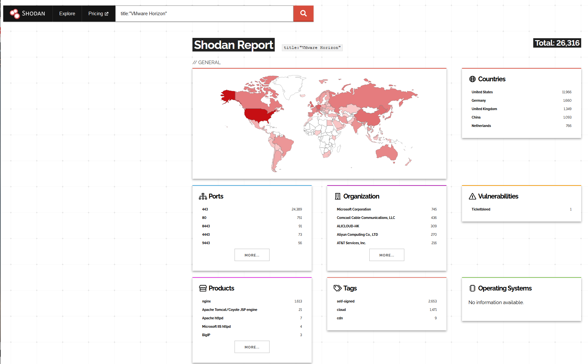Viewport: 588px width, 364px height.
Task: Select nginx in the Products list
Action: pyautogui.click(x=252, y=301)
